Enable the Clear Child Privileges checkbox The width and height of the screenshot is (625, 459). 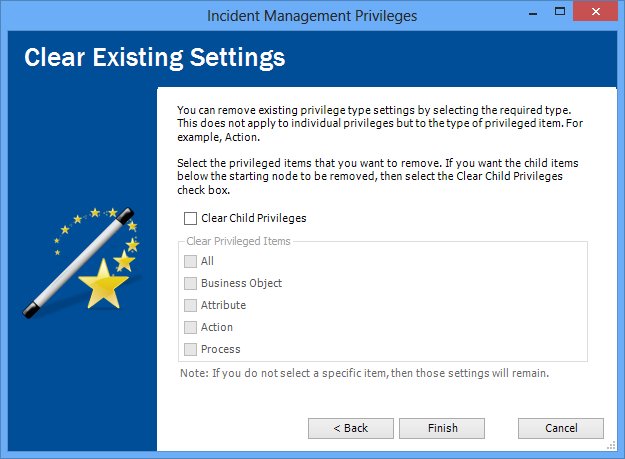[x=190, y=218]
